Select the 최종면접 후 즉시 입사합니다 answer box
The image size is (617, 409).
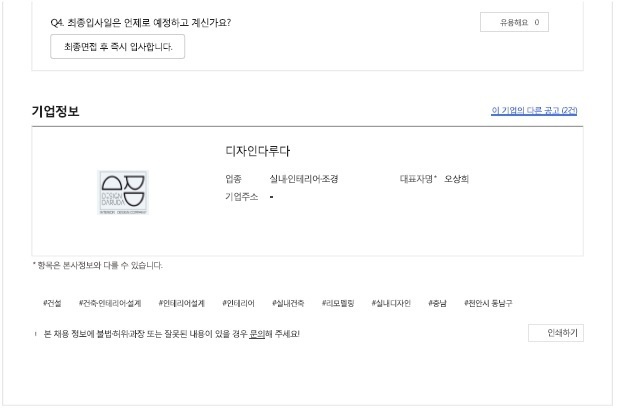(117, 47)
